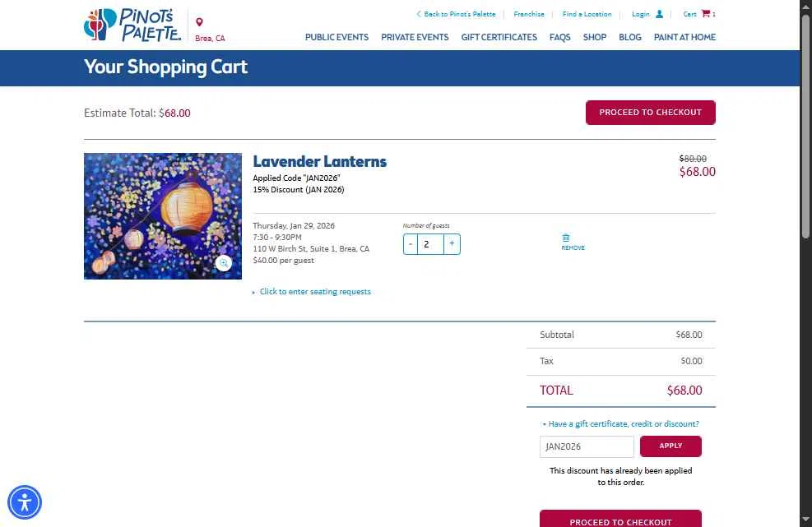The width and height of the screenshot is (812, 527).
Task: Open the Public Events menu
Action: click(x=336, y=37)
